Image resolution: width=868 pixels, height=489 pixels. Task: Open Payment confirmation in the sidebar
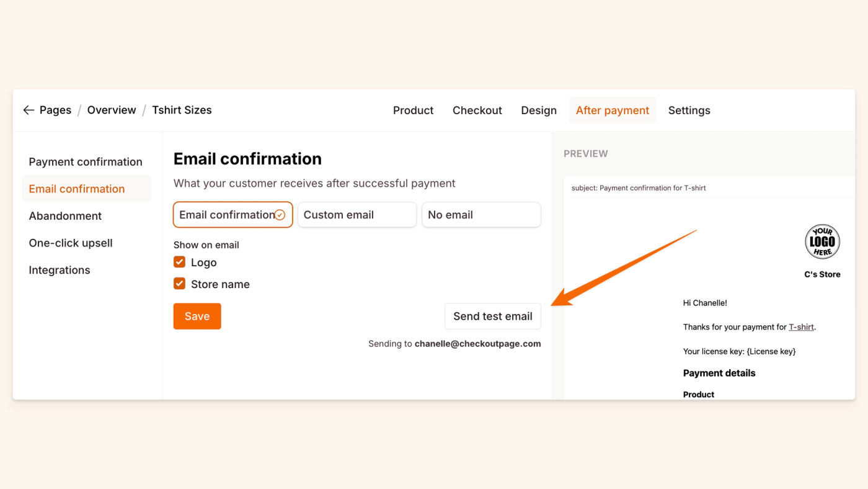click(x=86, y=162)
